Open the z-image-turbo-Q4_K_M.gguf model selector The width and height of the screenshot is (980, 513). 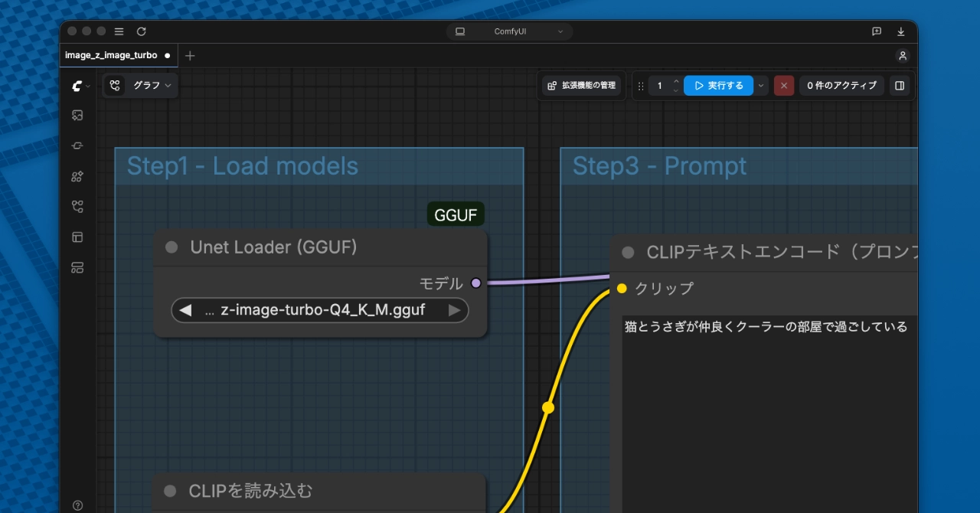(320, 310)
